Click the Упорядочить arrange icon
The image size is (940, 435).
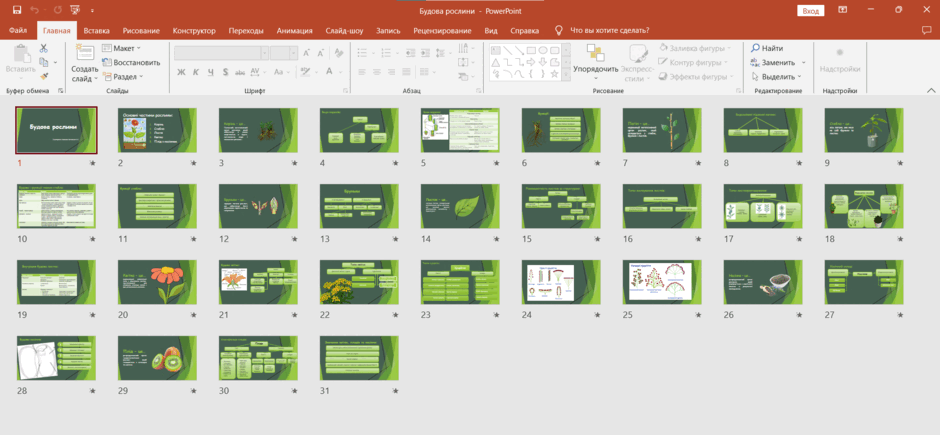tap(595, 53)
